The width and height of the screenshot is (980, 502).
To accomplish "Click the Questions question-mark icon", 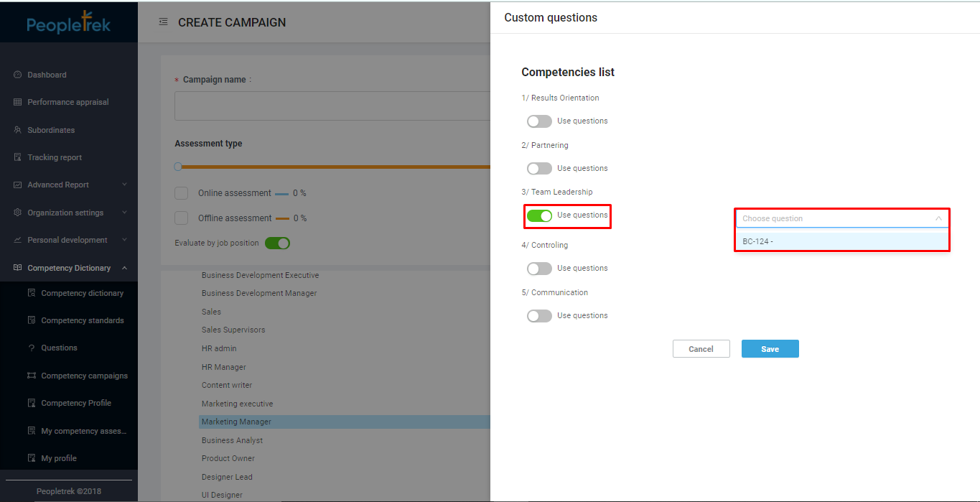I will click(x=31, y=348).
